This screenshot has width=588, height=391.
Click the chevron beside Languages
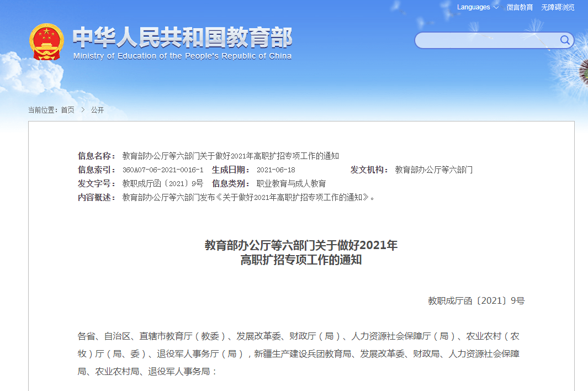[x=496, y=8]
